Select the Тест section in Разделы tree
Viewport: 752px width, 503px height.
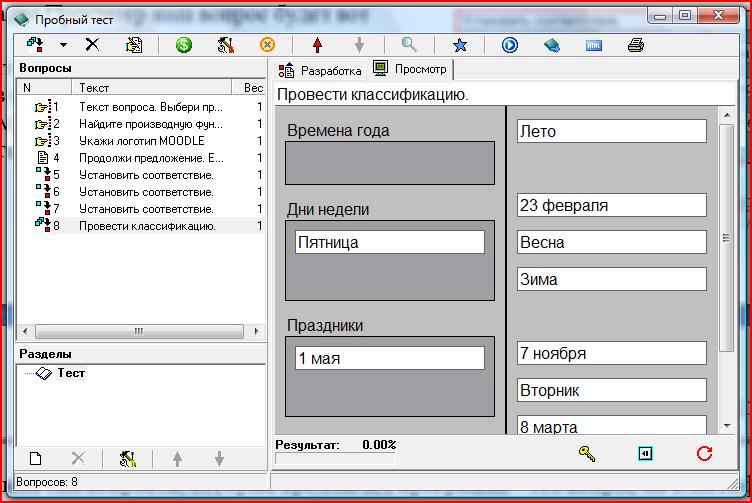71,373
